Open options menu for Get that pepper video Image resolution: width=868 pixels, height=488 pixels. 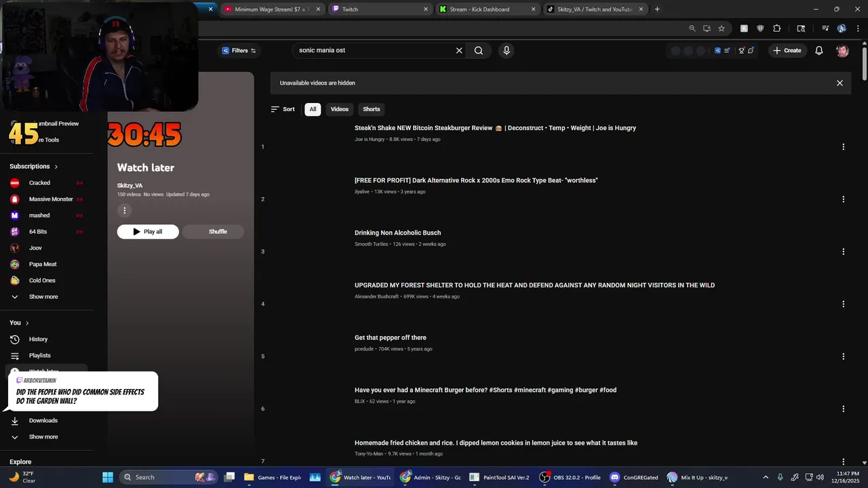(844, 357)
